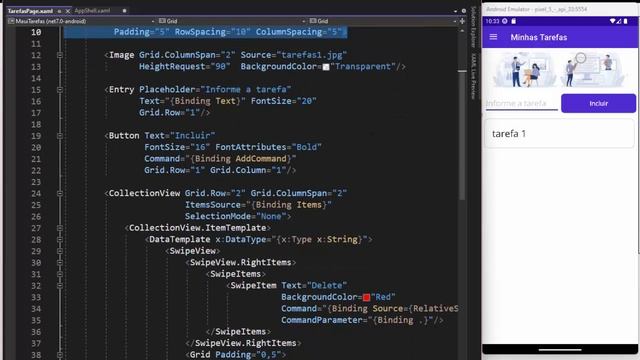Screen dimensions: 640x360
Task: Click the 'Delete' text value on line 32
Action: click(x=327, y=286)
